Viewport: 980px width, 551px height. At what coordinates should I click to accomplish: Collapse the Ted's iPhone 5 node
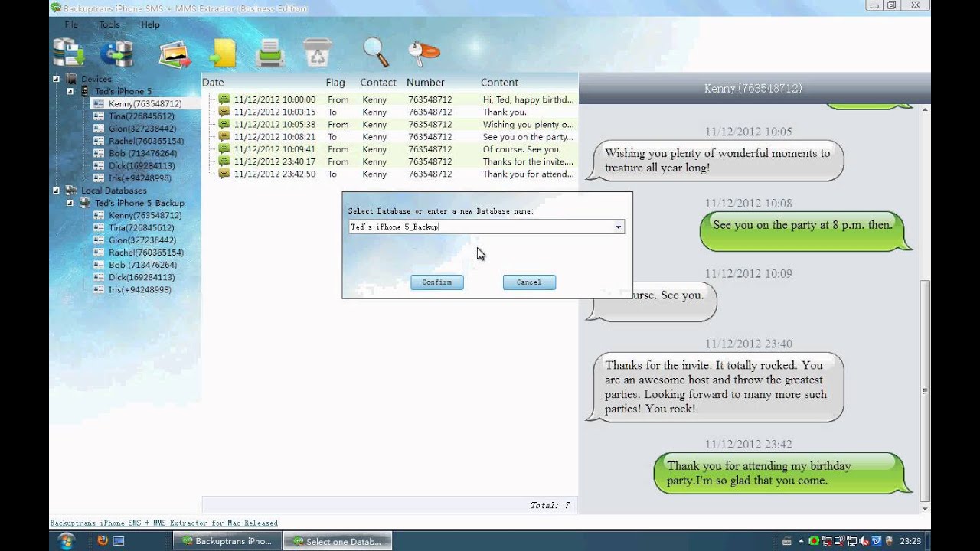click(x=70, y=91)
